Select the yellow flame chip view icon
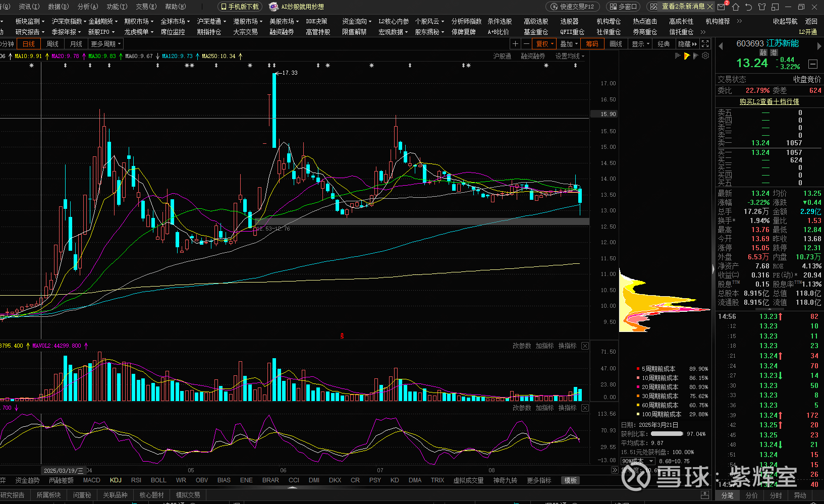The height and width of the screenshot is (504, 824). click(x=687, y=56)
